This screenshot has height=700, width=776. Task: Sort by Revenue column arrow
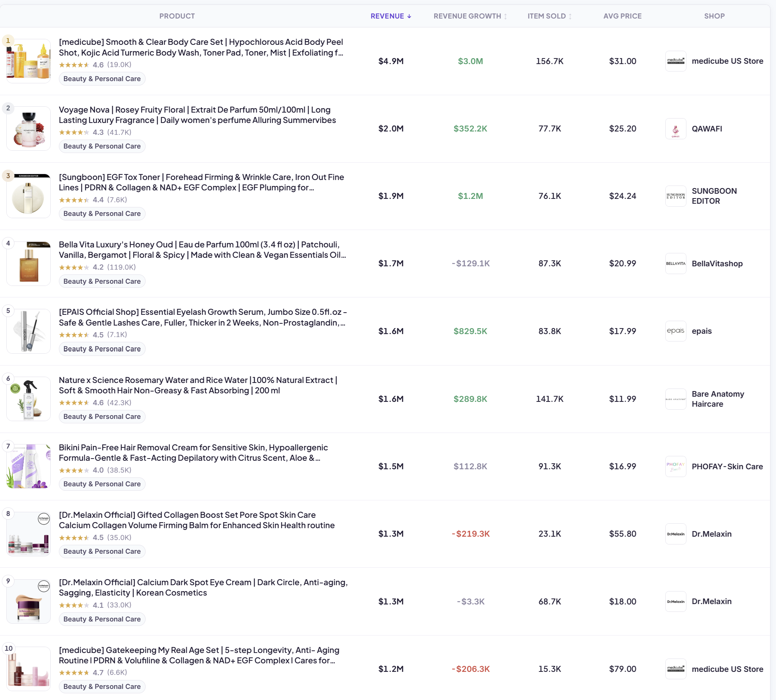point(409,16)
